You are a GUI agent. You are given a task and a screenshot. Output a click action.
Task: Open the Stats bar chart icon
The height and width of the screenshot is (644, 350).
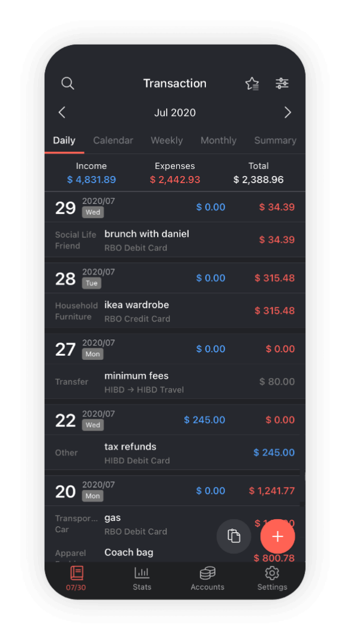pyautogui.click(x=142, y=573)
